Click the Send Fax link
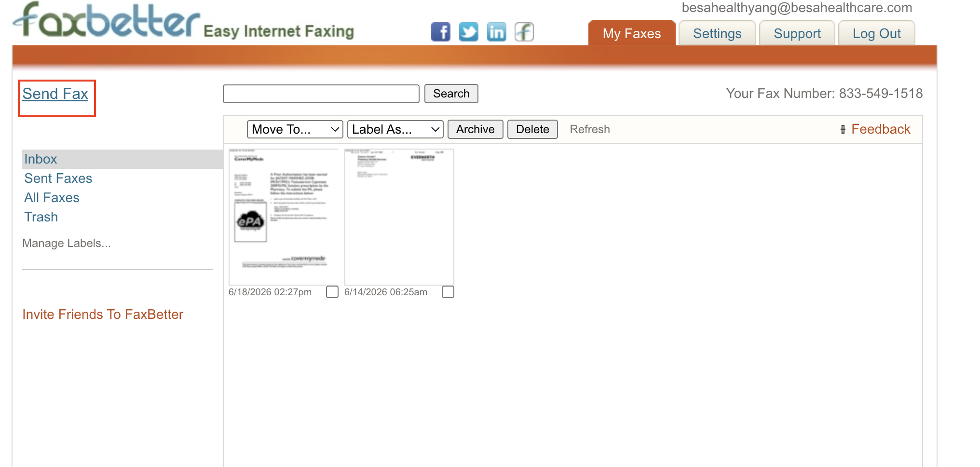Image resolution: width=980 pixels, height=467 pixels. [x=55, y=94]
